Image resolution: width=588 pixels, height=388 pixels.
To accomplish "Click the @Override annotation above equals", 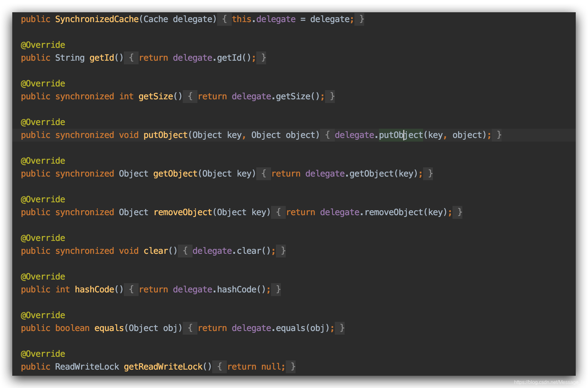I will coord(43,315).
